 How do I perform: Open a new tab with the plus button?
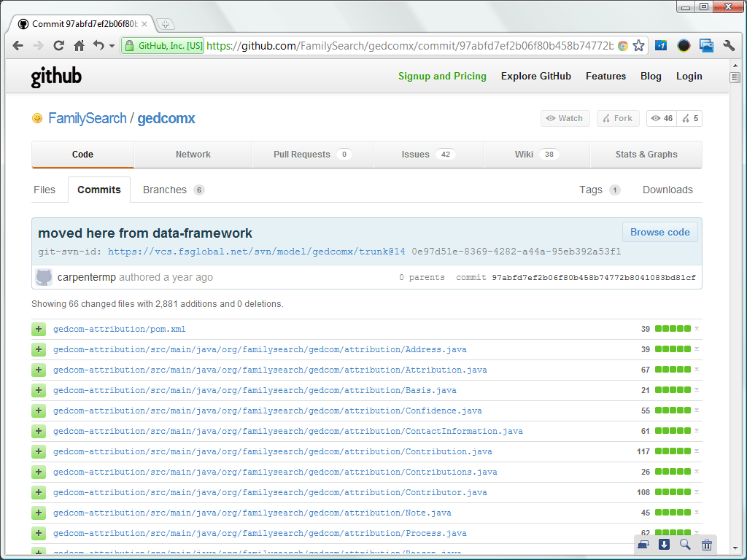click(x=166, y=24)
